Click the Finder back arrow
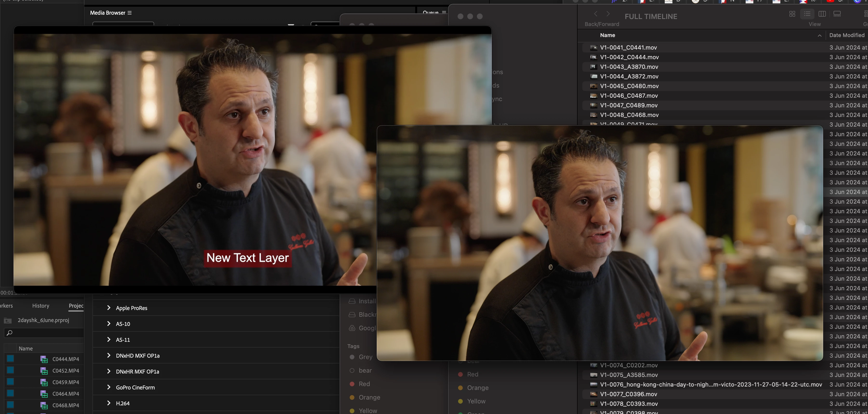Screen dimensions: 868x414 (596, 14)
